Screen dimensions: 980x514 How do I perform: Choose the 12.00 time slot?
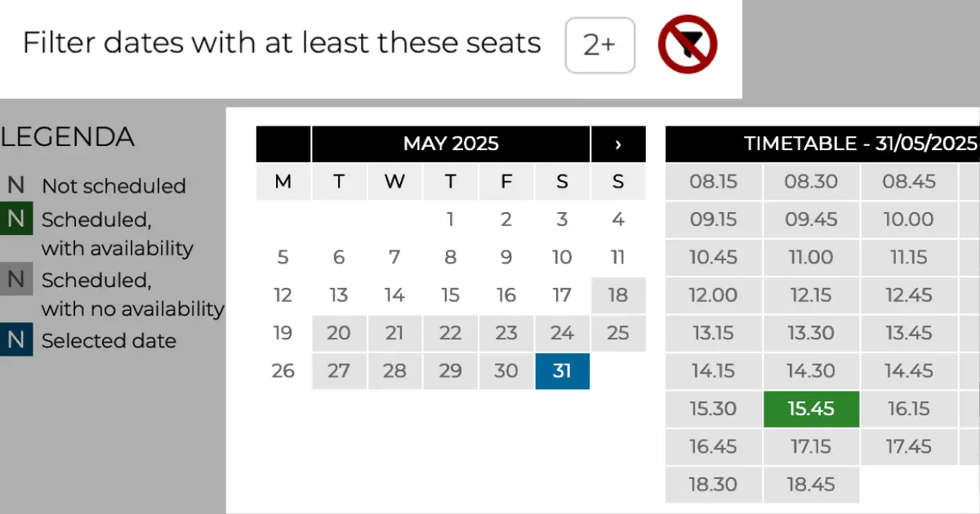pos(714,295)
